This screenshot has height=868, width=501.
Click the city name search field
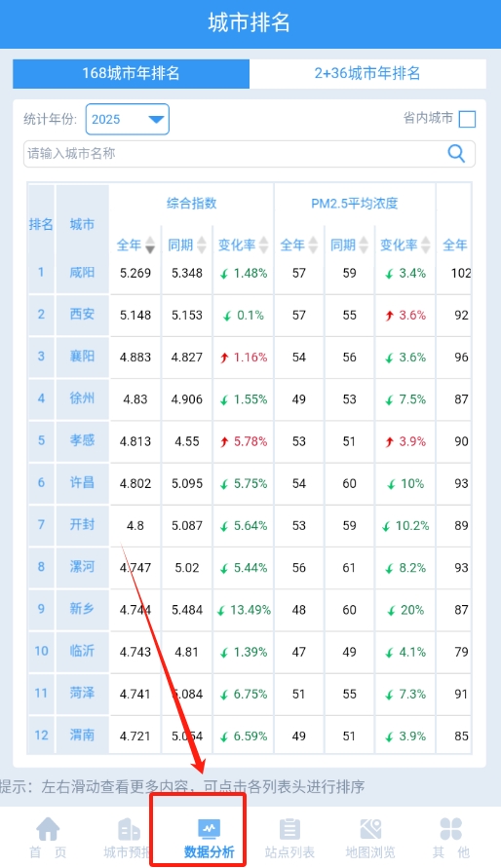click(x=250, y=153)
